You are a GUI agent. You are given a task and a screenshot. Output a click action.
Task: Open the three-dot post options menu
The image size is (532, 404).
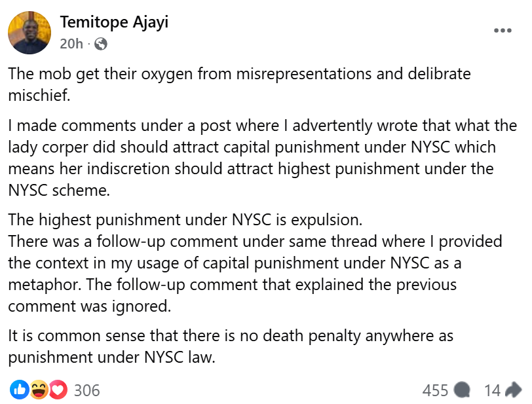tap(502, 30)
